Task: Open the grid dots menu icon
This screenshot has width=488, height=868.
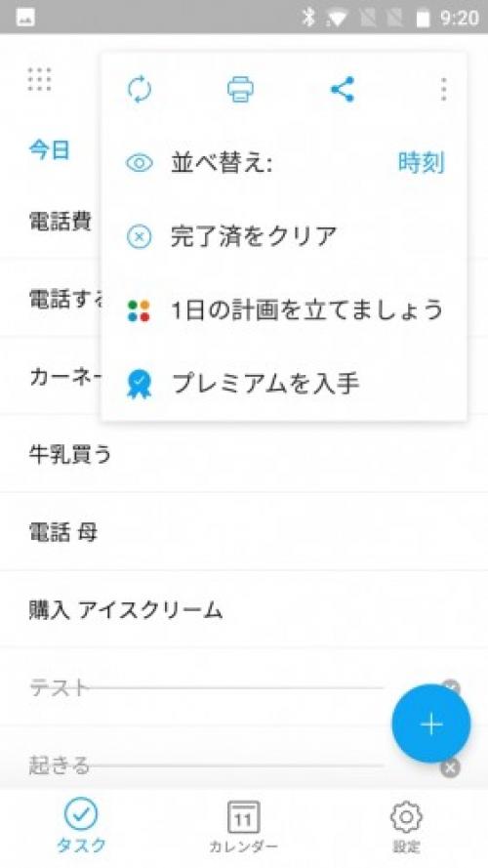Action: pos(39,80)
